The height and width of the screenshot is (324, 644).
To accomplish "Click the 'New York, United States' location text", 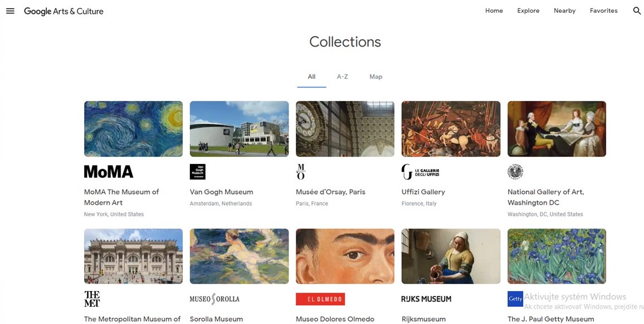I will (x=114, y=214).
